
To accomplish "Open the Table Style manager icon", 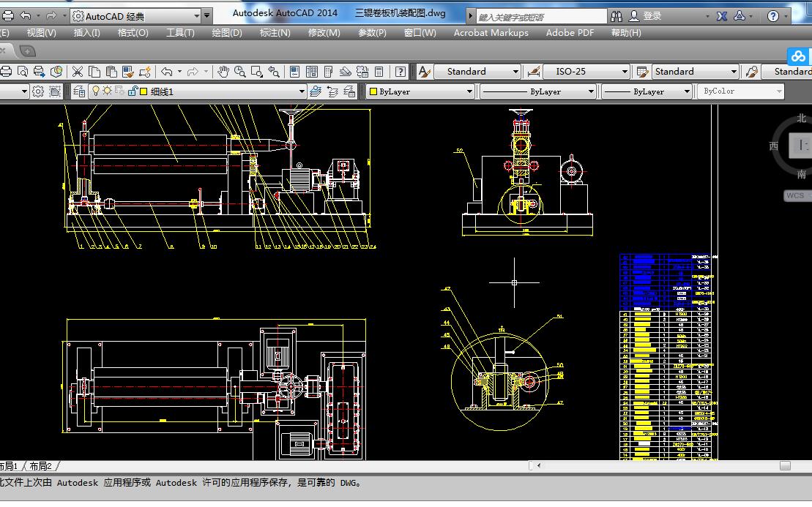I will [643, 72].
